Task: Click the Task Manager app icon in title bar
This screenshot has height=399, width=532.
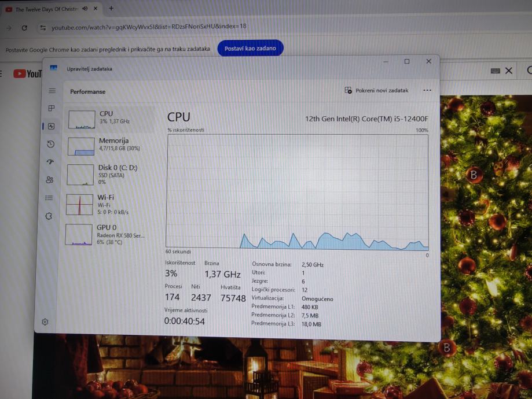Action: (54, 68)
